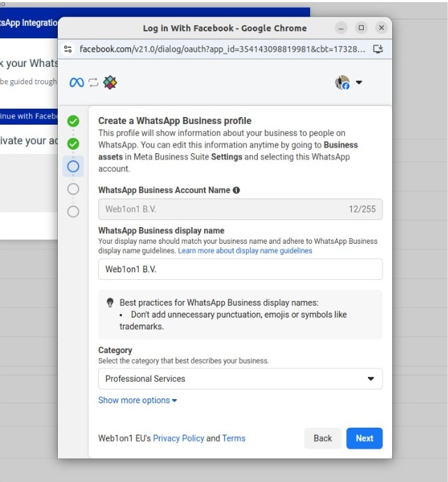448x482 pixels.
Task: Click the lightbulb best practices icon
Action: pos(110,303)
